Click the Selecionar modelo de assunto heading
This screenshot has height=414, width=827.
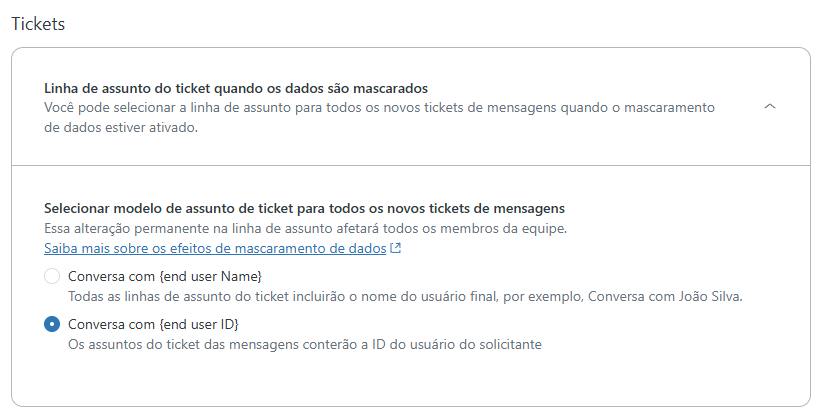click(304, 208)
